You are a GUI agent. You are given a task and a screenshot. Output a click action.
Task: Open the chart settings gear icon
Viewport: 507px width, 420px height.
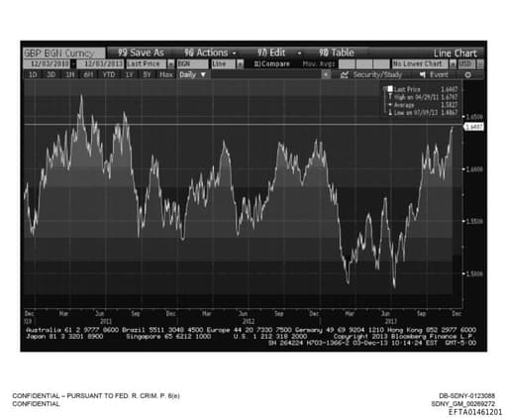coord(468,75)
